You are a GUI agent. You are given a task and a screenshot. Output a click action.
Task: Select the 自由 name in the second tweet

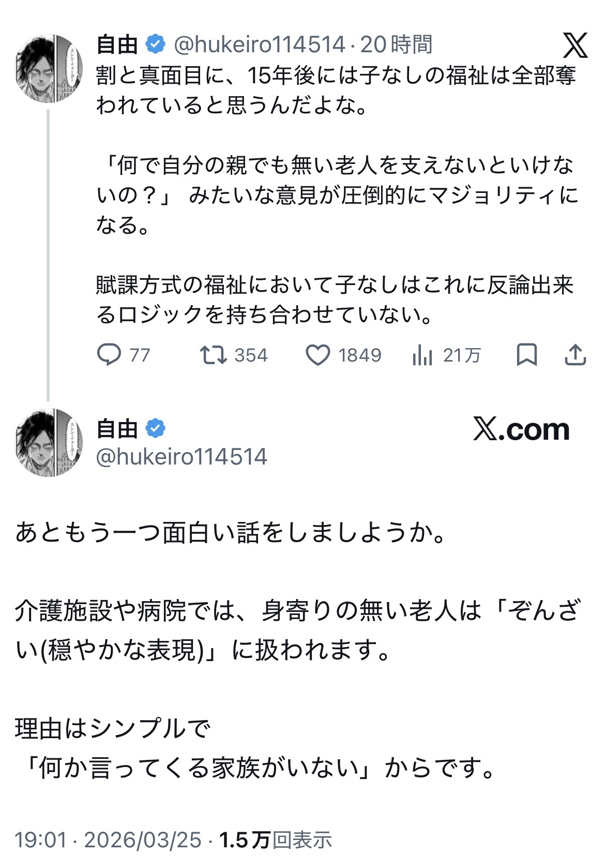pos(117,429)
